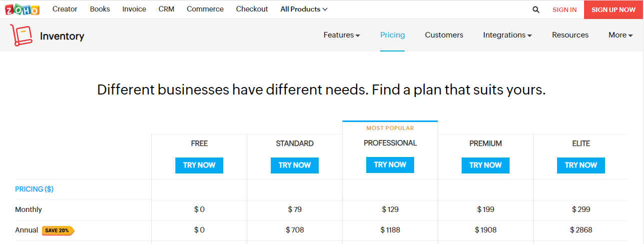Click Try Now under Premium plan

pyautogui.click(x=486, y=165)
